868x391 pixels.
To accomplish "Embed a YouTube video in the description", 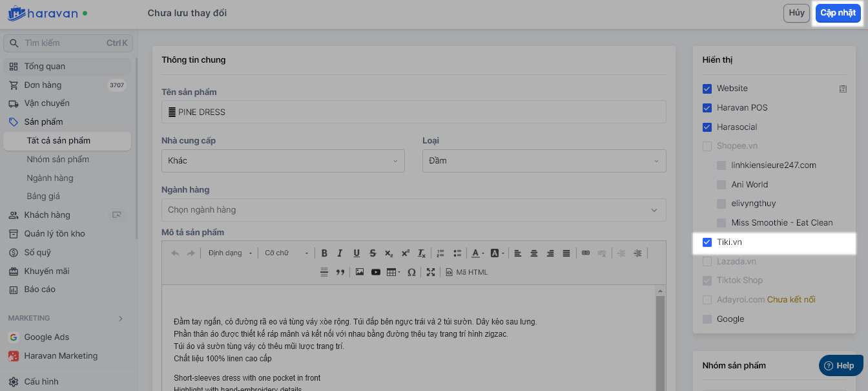I will pos(376,272).
